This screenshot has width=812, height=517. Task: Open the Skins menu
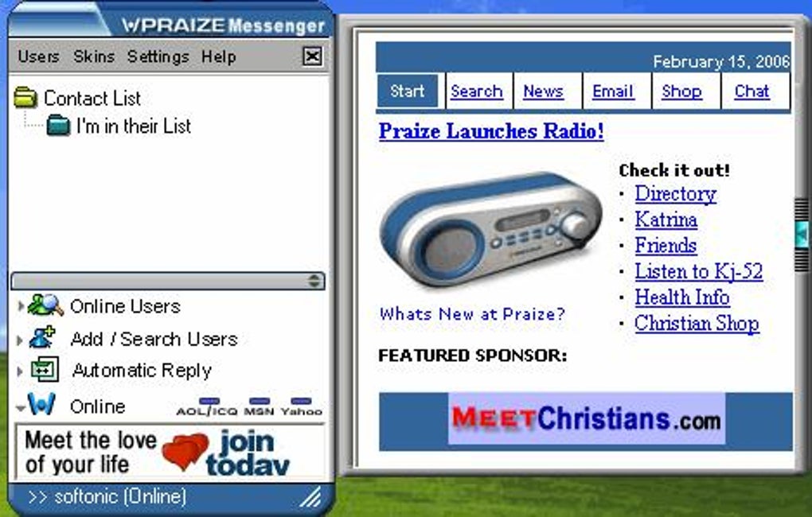pyautogui.click(x=94, y=56)
